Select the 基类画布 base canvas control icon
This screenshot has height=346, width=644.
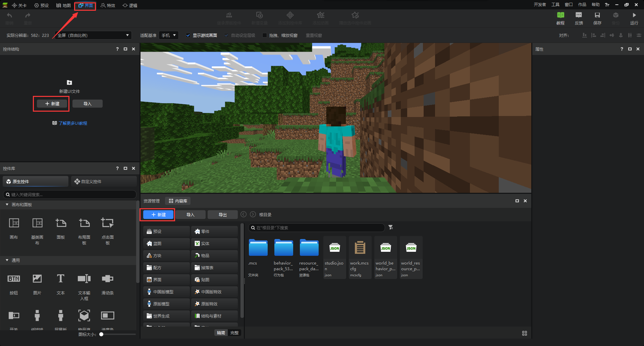coord(37,223)
